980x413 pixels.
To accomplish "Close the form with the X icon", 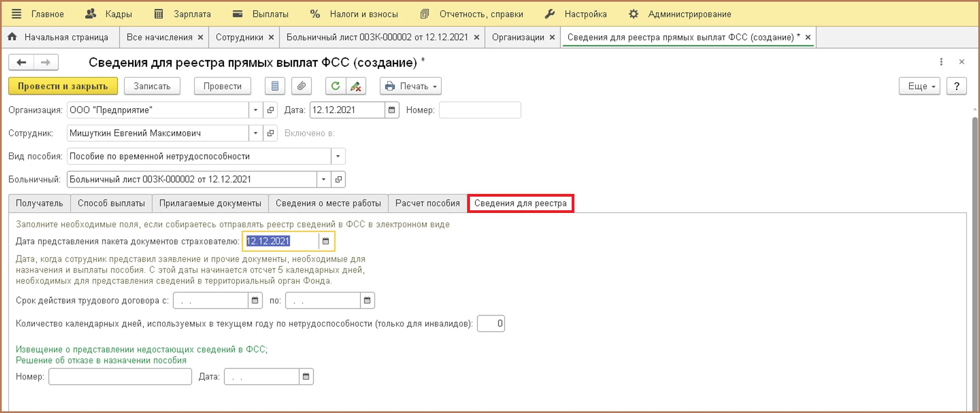I will [962, 62].
